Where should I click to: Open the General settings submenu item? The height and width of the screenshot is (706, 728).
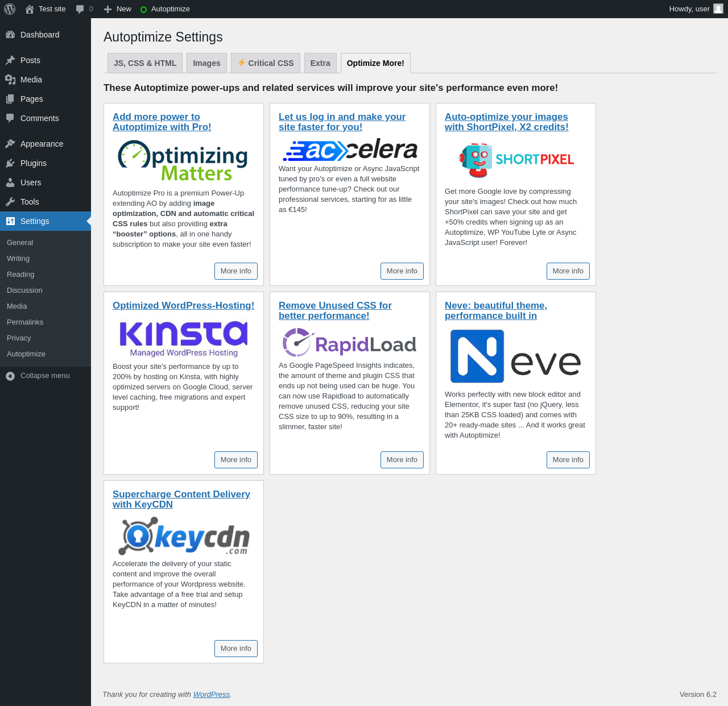point(20,243)
